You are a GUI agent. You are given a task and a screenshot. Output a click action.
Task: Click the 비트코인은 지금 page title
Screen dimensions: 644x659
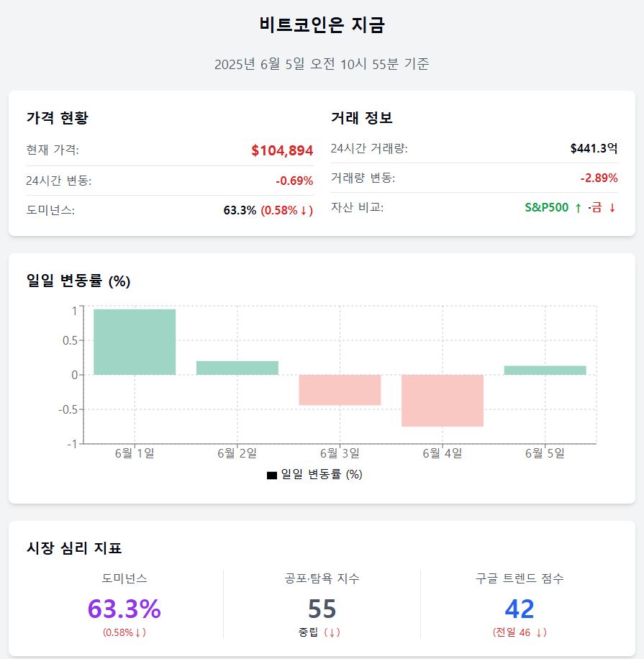[x=322, y=25]
